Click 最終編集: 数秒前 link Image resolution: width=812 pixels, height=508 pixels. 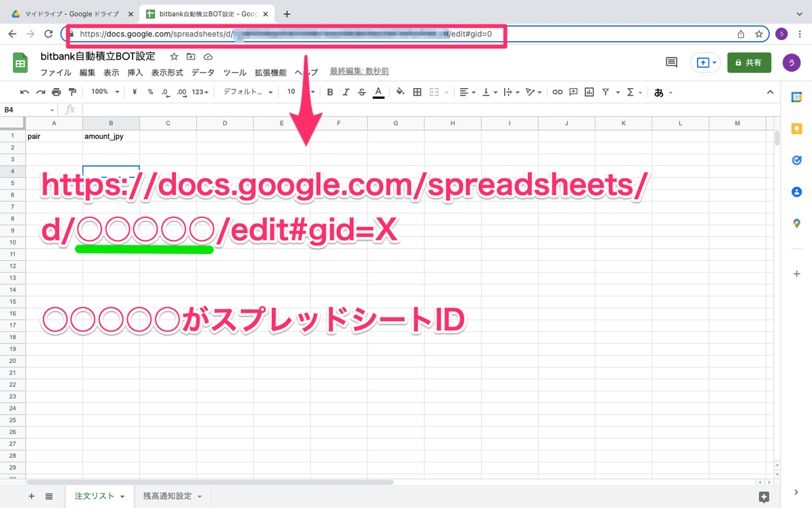click(x=359, y=71)
